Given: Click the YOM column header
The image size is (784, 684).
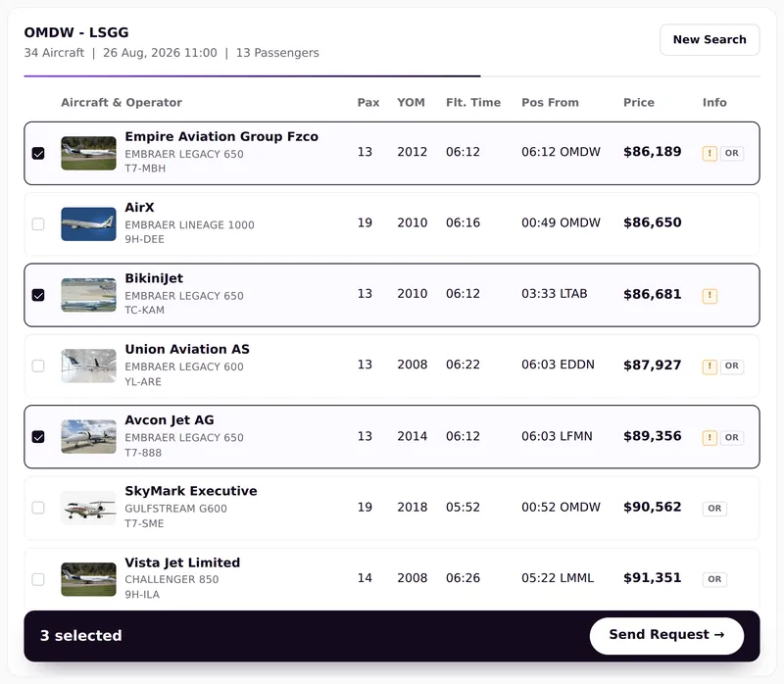Looking at the screenshot, I should coord(411,103).
